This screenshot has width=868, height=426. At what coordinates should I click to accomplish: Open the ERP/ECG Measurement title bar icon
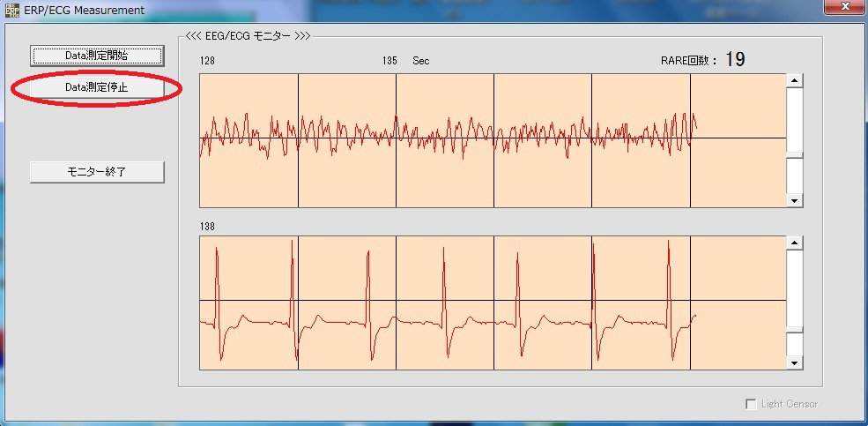point(11,11)
